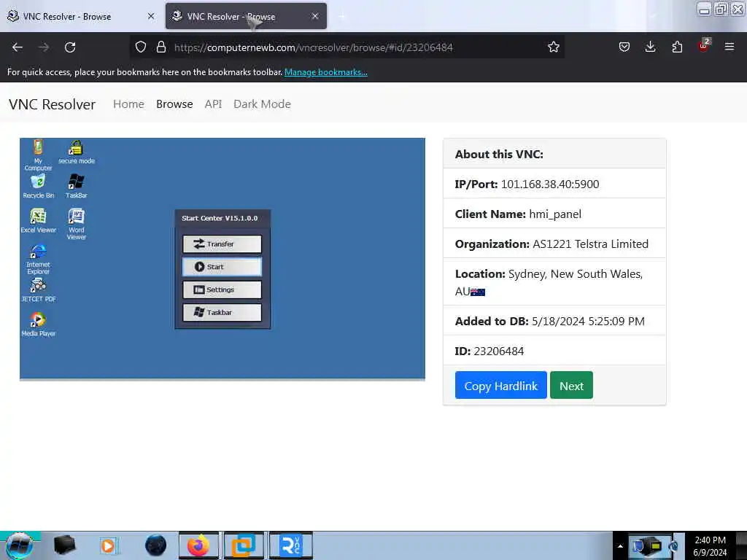Click the My Computer icon in VNC preview
747x560 pixels.
tap(38, 155)
